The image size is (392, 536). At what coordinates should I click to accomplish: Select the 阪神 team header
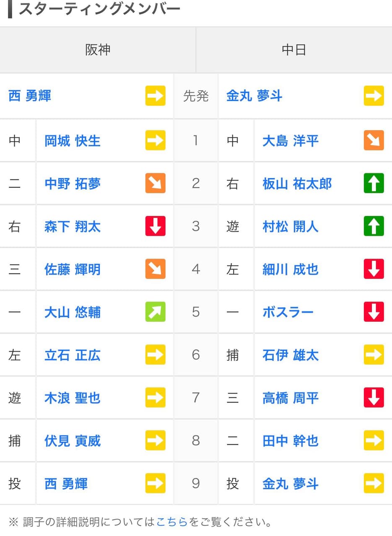(x=98, y=50)
